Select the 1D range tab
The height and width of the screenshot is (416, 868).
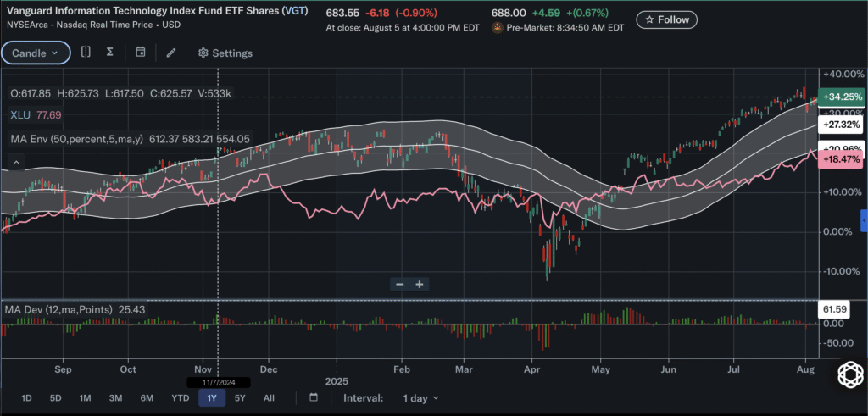[x=26, y=397]
